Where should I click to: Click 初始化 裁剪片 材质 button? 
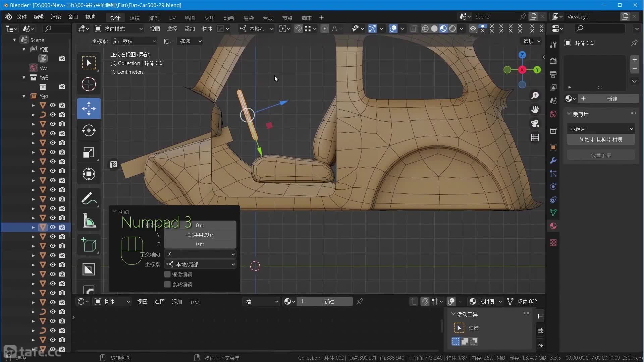tap(601, 140)
